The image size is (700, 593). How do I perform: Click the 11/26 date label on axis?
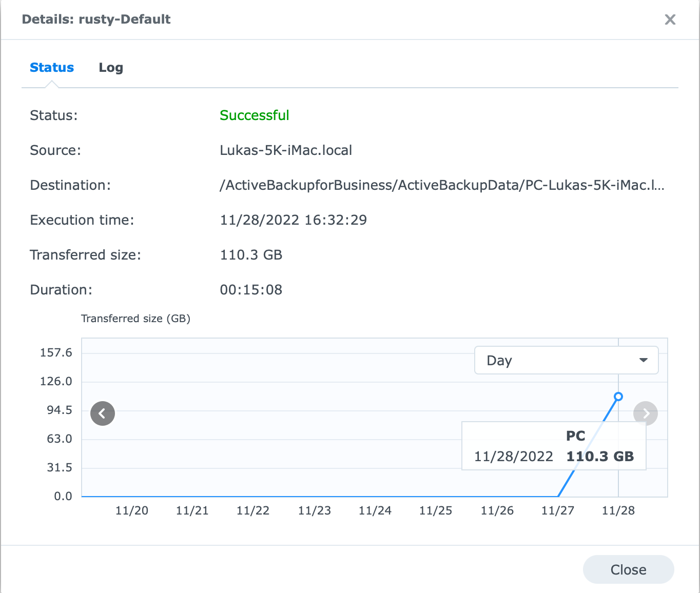coord(497,511)
